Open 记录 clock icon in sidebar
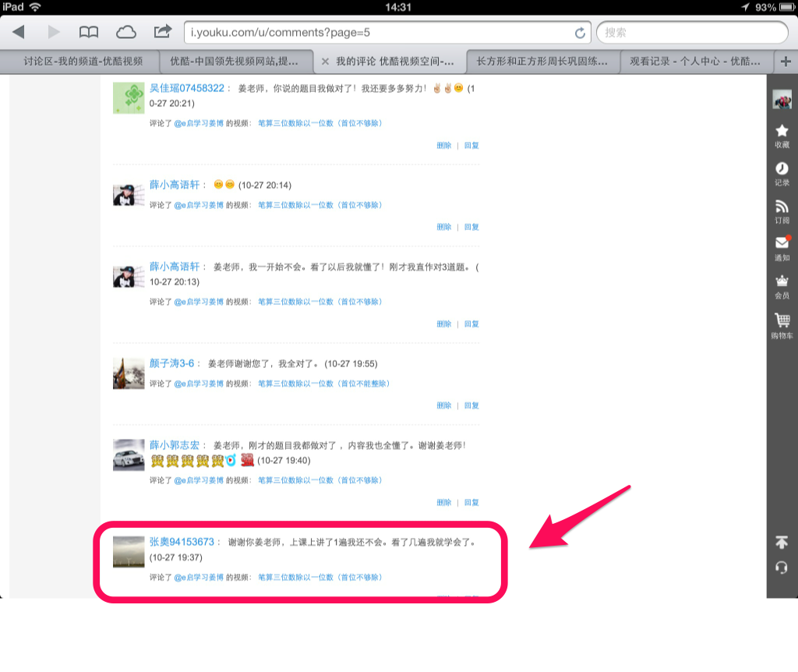The height and width of the screenshot is (672, 798). tap(782, 174)
